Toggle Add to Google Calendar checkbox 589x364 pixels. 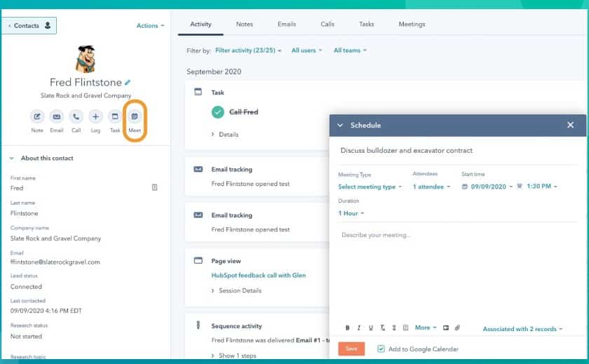coord(381,349)
